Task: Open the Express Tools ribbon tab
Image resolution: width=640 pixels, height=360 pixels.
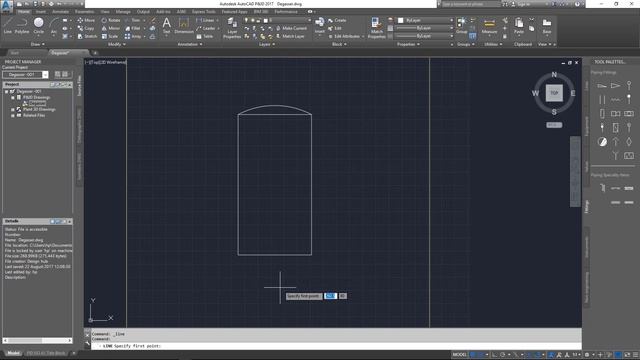Action: tap(204, 12)
